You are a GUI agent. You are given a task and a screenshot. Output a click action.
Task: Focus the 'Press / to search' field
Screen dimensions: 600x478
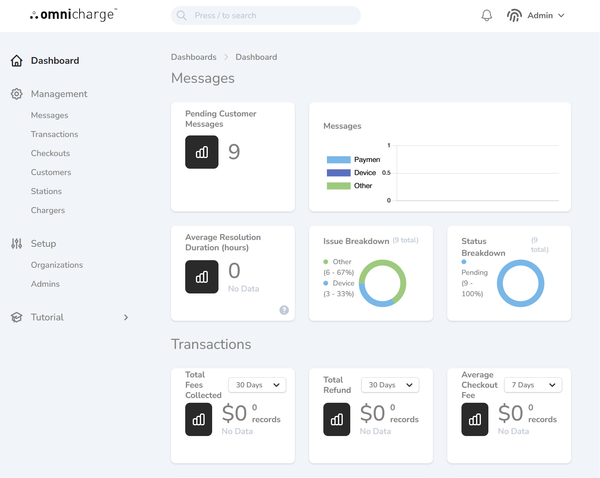[266, 15]
